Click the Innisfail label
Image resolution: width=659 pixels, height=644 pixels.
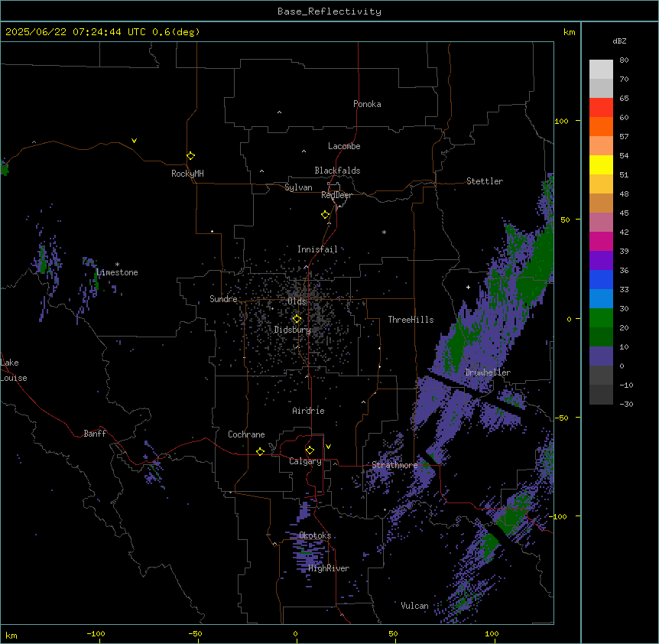(x=317, y=249)
